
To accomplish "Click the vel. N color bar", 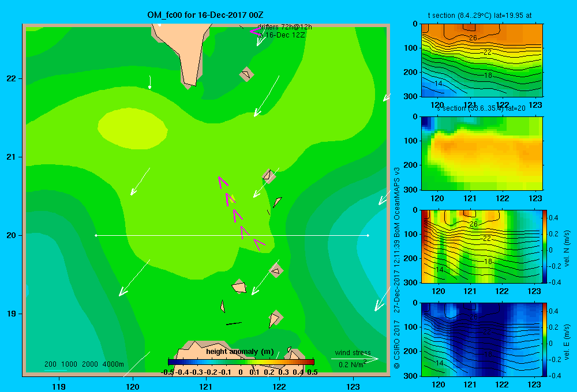I will pyautogui.click(x=545, y=246).
